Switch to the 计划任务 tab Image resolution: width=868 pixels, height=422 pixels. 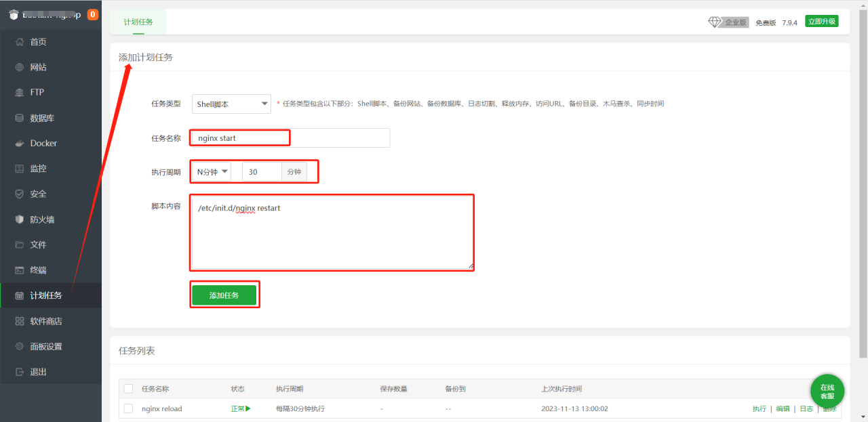(x=138, y=21)
